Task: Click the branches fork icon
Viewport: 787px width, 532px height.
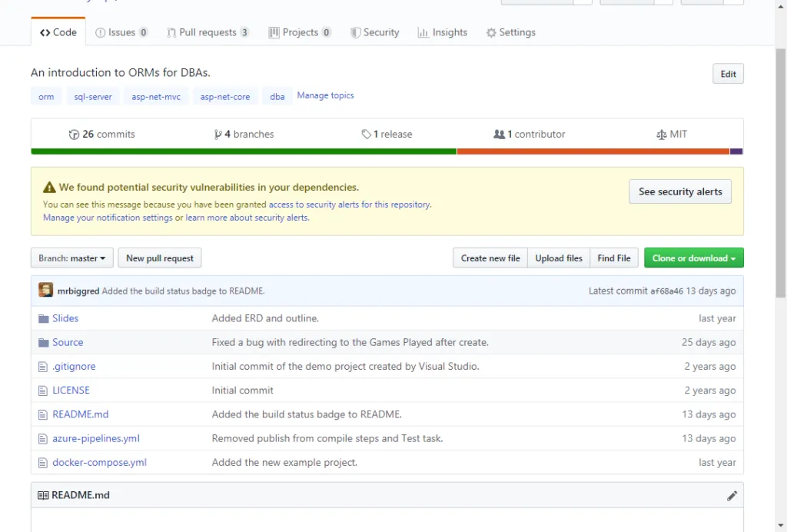Action: click(x=218, y=135)
